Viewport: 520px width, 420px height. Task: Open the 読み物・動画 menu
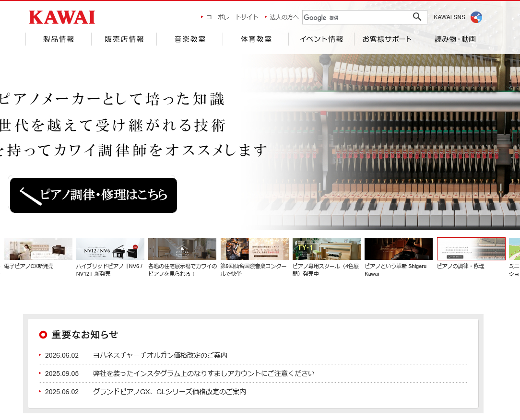pos(455,39)
